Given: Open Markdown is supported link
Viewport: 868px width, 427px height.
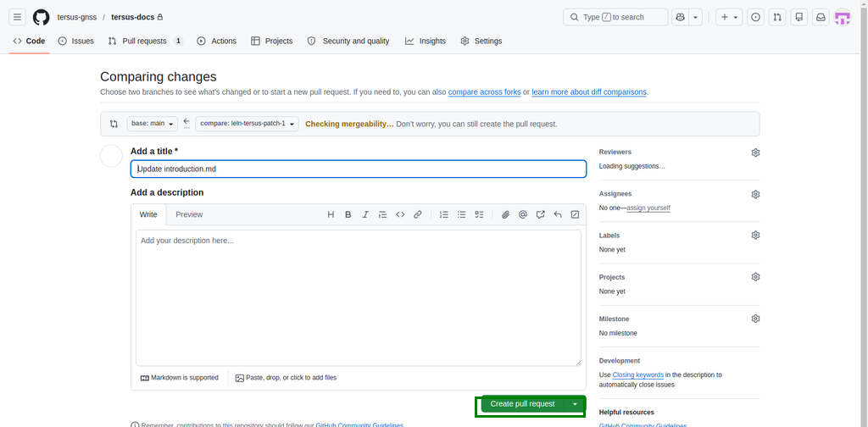Looking at the screenshot, I should tap(180, 378).
